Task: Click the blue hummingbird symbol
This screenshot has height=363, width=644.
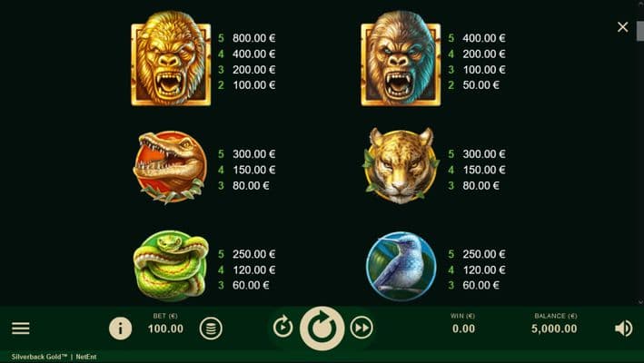Action: 401,267
